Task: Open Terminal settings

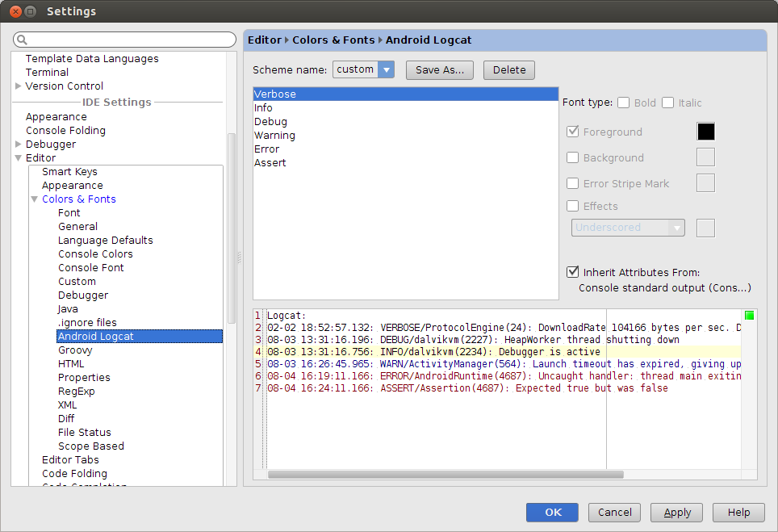Action: pyautogui.click(x=47, y=73)
